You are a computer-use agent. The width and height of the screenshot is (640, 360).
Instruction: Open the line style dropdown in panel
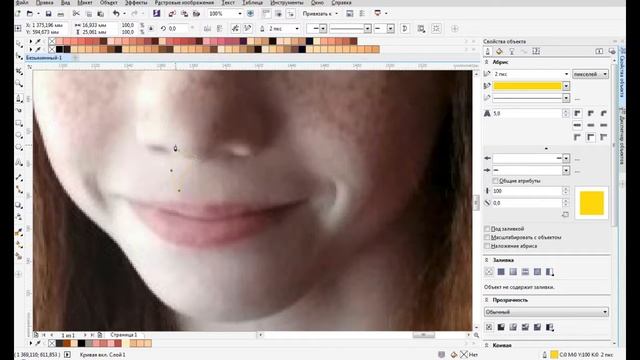pos(566,98)
